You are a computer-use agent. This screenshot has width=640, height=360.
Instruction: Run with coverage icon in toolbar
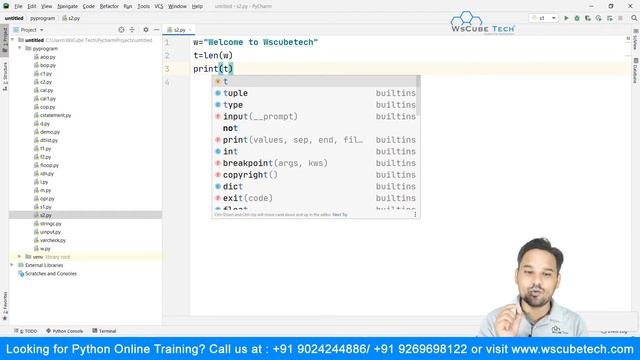click(x=588, y=18)
